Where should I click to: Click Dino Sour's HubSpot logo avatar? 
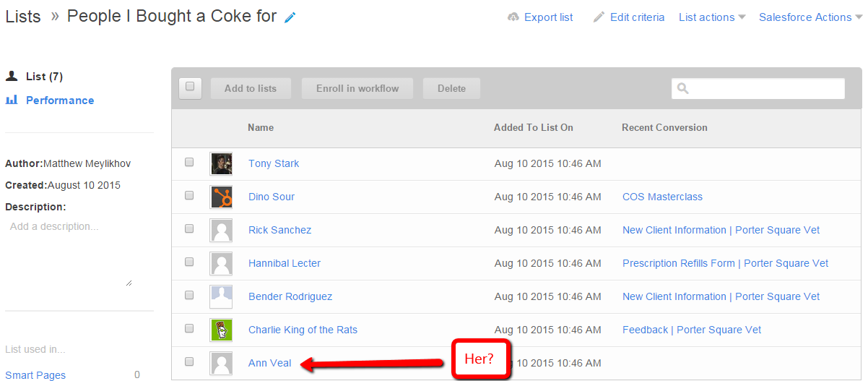(x=221, y=197)
